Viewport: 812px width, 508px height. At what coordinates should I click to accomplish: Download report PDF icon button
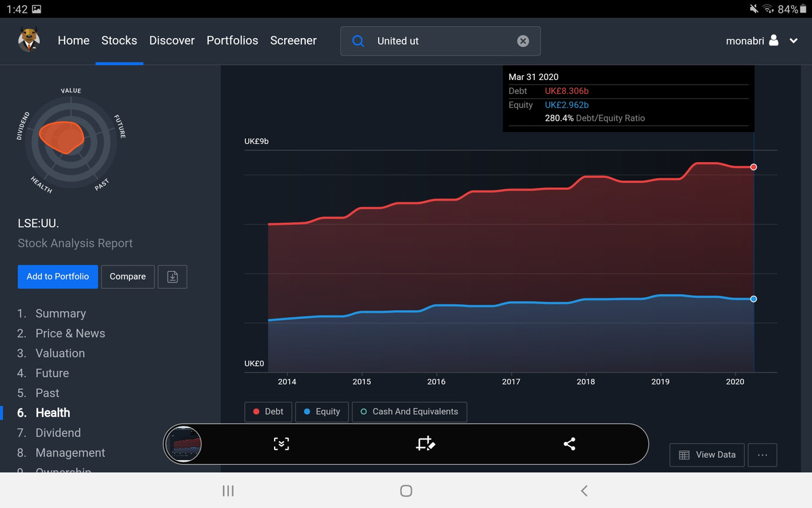tap(173, 277)
